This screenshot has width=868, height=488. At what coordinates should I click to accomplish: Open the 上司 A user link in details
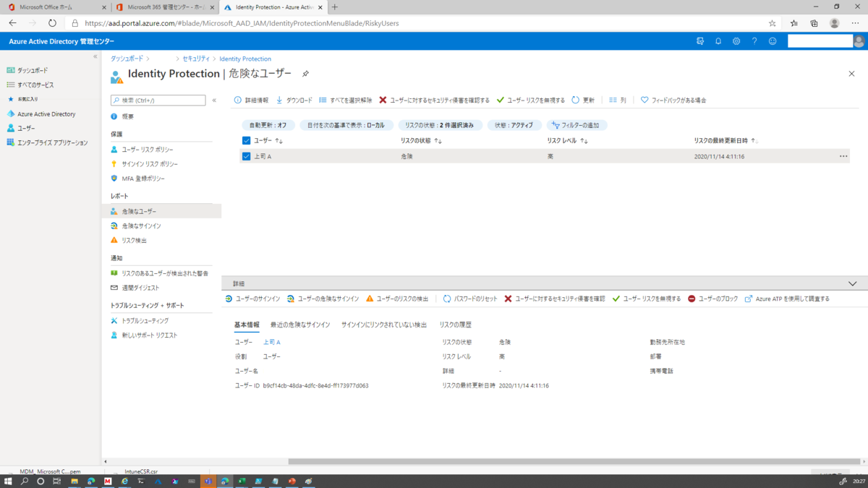pyautogui.click(x=271, y=342)
